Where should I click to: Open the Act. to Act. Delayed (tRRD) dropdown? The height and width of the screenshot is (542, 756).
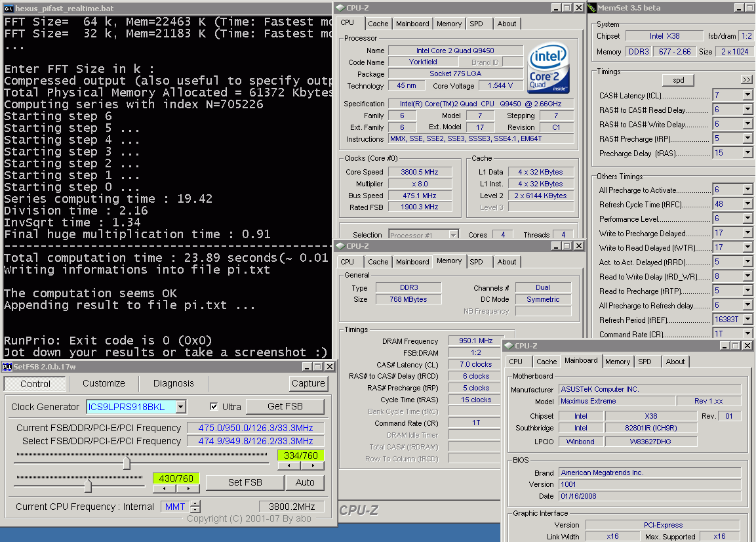[747, 262]
